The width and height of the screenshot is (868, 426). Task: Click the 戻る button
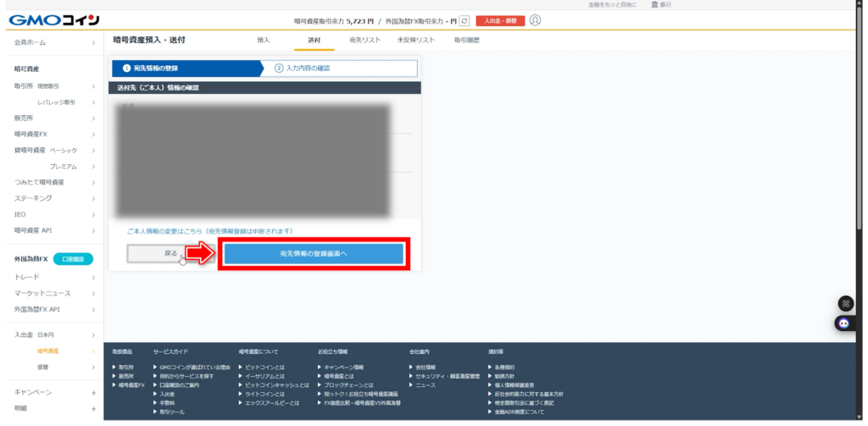[x=170, y=253]
